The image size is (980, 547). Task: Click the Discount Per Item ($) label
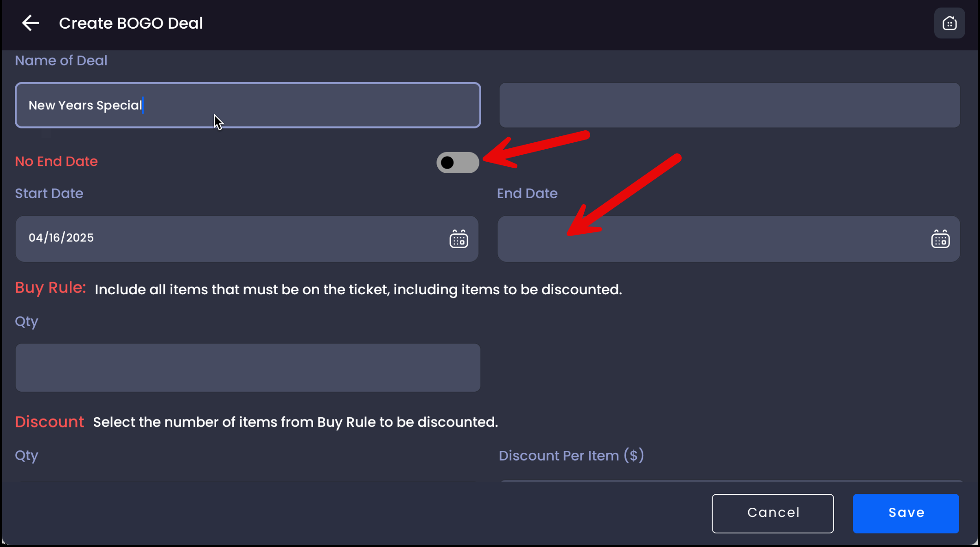click(x=571, y=456)
